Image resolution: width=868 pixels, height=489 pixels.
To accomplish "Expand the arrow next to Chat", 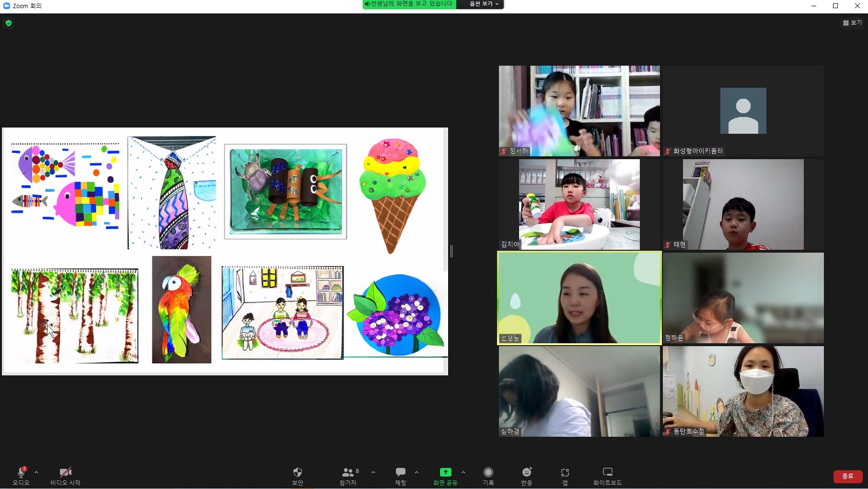I will click(417, 472).
